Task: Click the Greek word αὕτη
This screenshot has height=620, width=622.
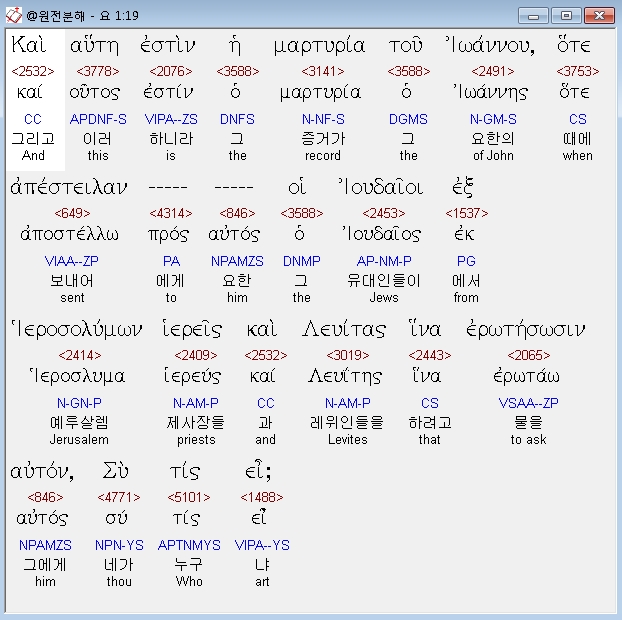Action: pyautogui.click(x=94, y=46)
